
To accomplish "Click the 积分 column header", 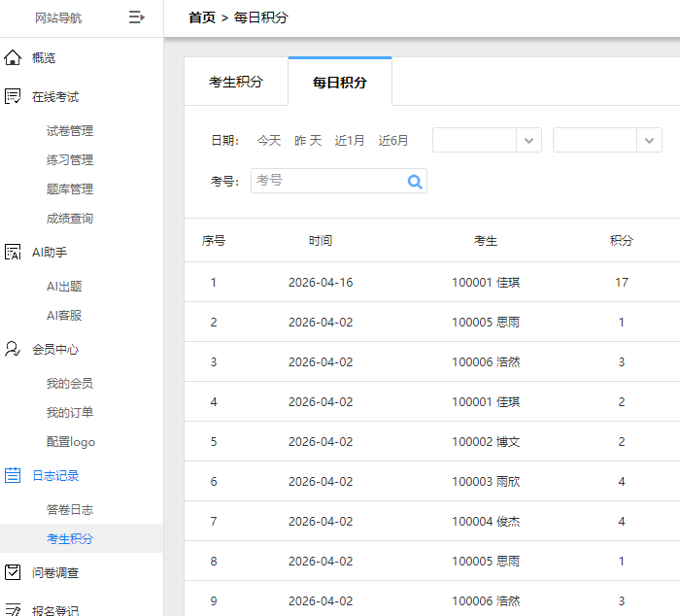I will click(621, 240).
